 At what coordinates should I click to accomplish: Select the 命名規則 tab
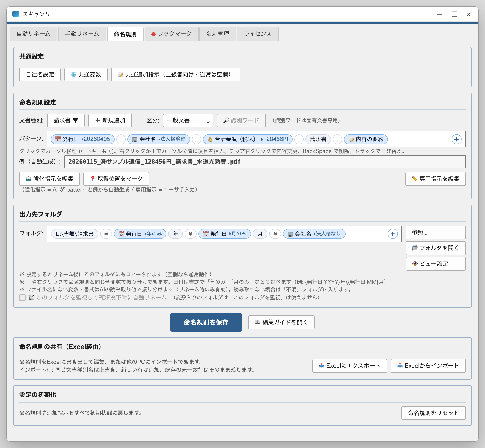[125, 34]
